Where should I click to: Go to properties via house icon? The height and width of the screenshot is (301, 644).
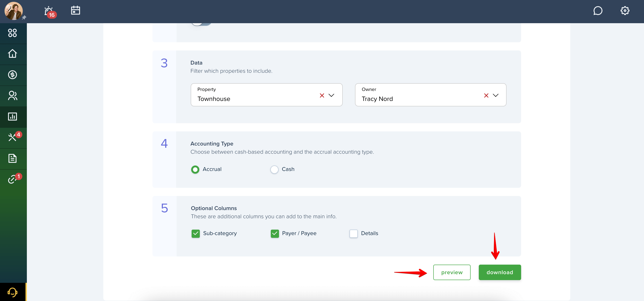pos(13,54)
